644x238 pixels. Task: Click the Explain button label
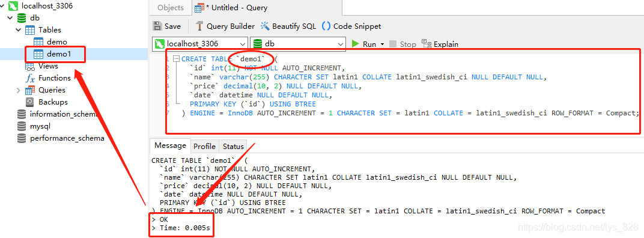pyautogui.click(x=446, y=44)
